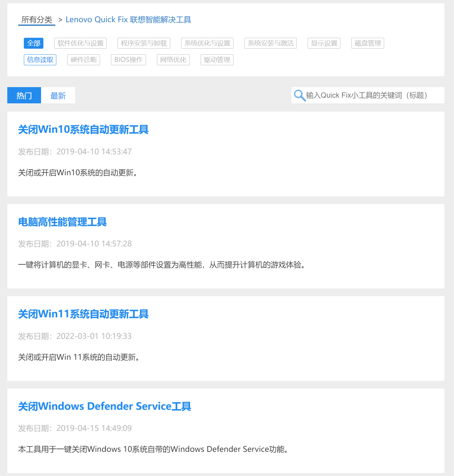The image size is (454, 476).
Task: Filter by 软件优化与设置 category
Action: coord(80,43)
